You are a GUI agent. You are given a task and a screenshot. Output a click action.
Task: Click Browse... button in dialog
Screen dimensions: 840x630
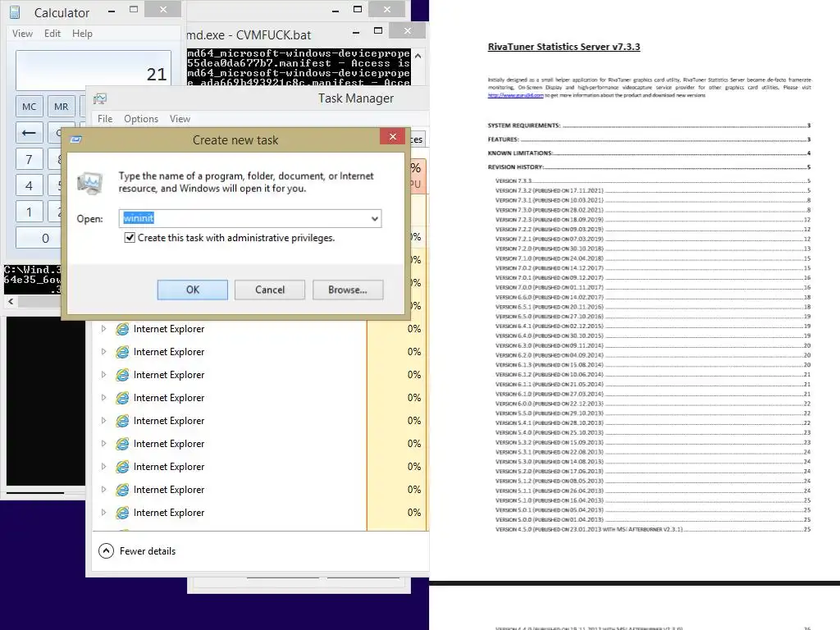348,290
